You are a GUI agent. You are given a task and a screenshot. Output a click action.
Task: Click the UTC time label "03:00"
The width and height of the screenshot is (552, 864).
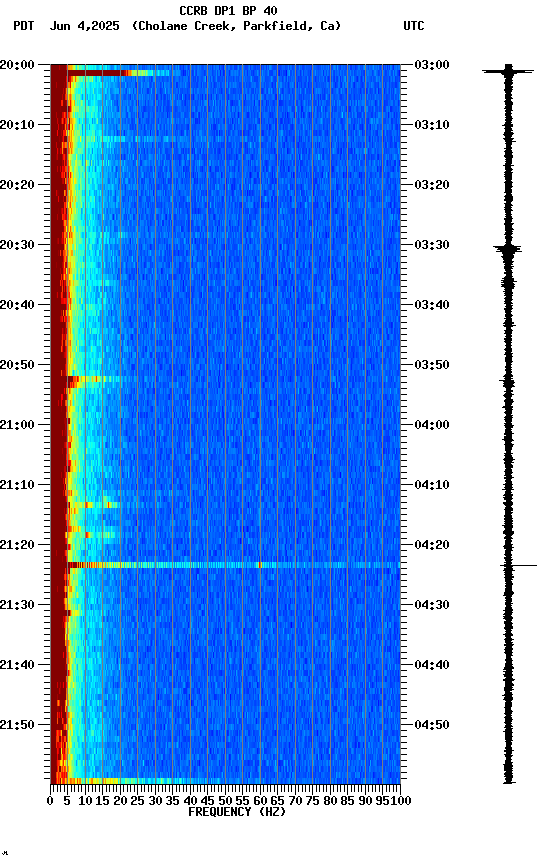coord(432,65)
